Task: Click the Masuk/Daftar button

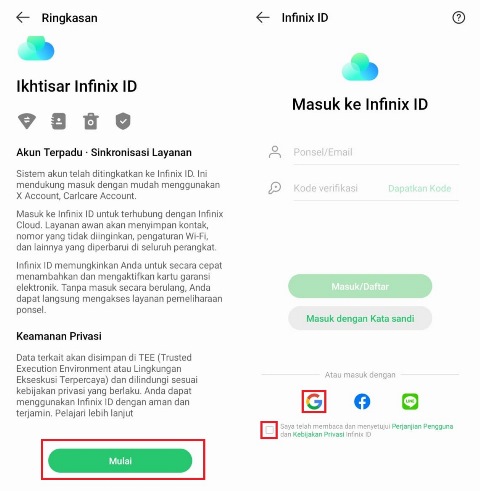Action: (x=360, y=286)
